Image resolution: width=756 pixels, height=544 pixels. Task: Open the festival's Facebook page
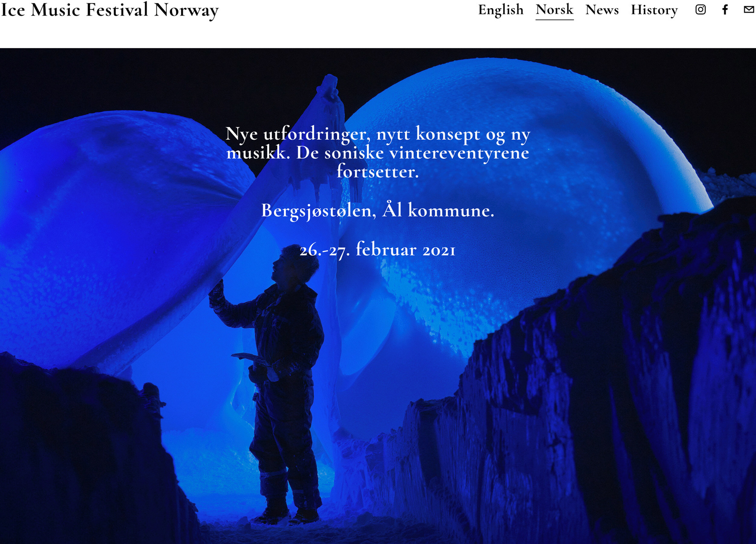tap(725, 10)
